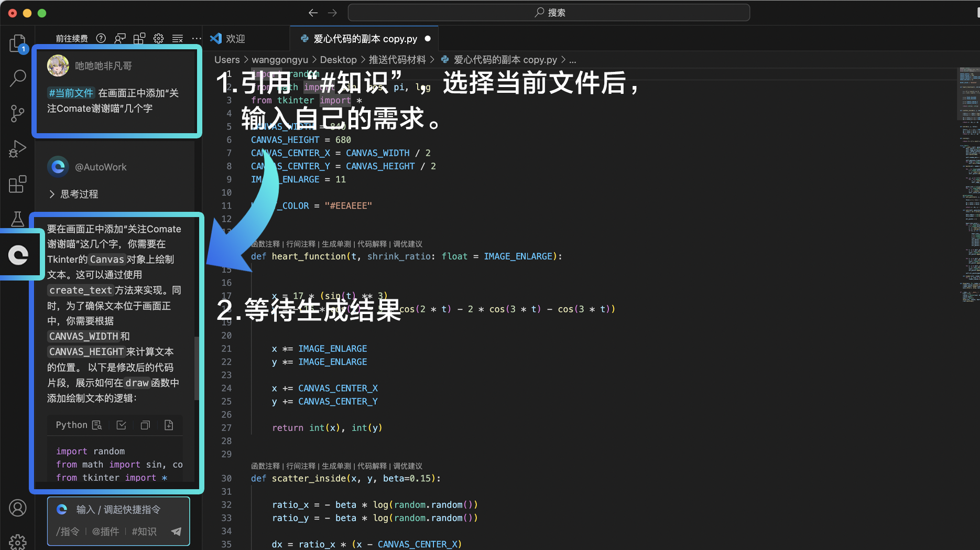Click the 前往续费 renewal link
This screenshot has height=550, width=980.
click(x=72, y=38)
